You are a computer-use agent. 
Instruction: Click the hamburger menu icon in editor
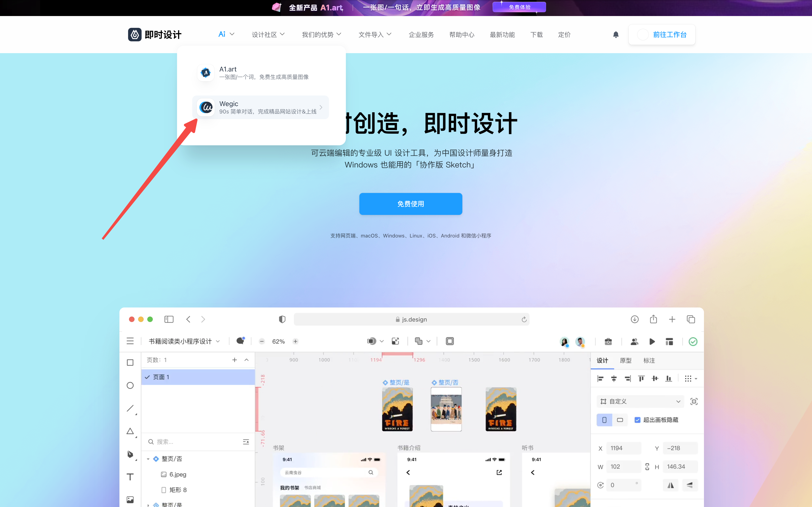click(x=130, y=341)
